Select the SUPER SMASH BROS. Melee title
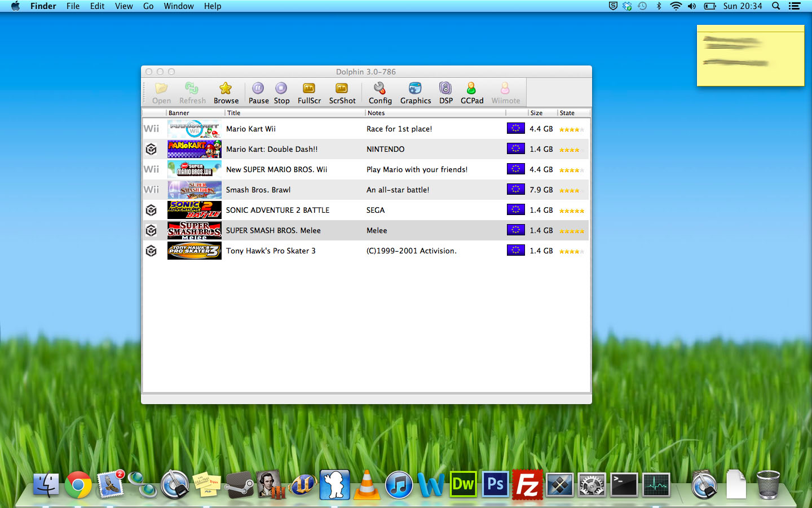The width and height of the screenshot is (812, 508). click(273, 230)
